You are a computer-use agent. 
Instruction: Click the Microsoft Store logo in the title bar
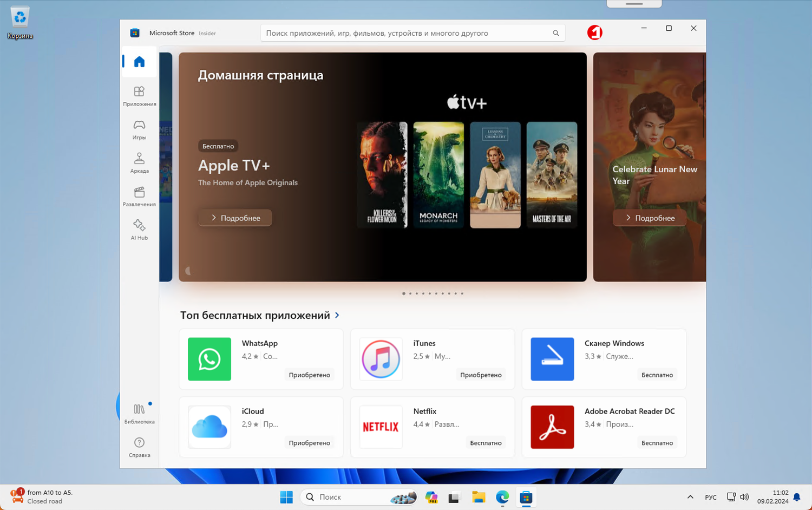pyautogui.click(x=135, y=33)
